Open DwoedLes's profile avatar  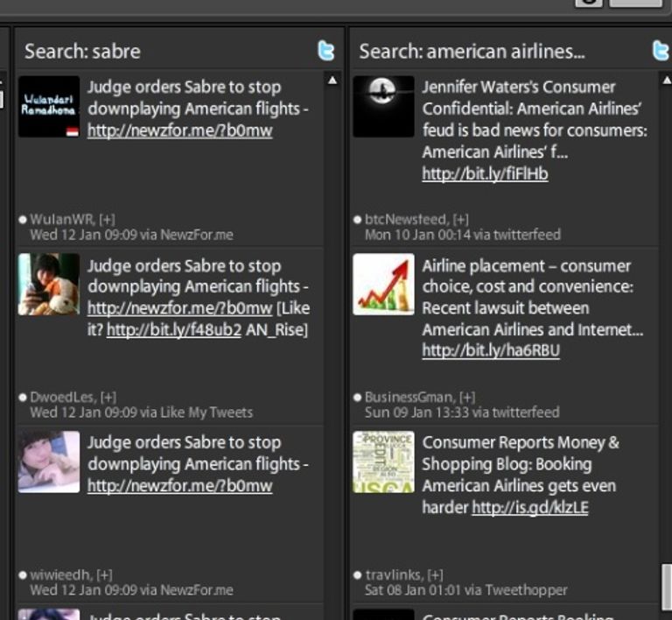point(49,285)
